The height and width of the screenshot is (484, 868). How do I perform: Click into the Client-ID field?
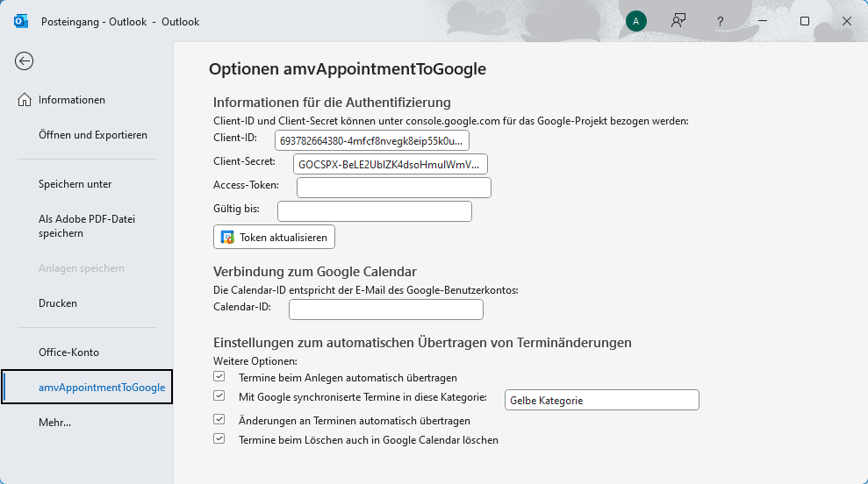372,140
